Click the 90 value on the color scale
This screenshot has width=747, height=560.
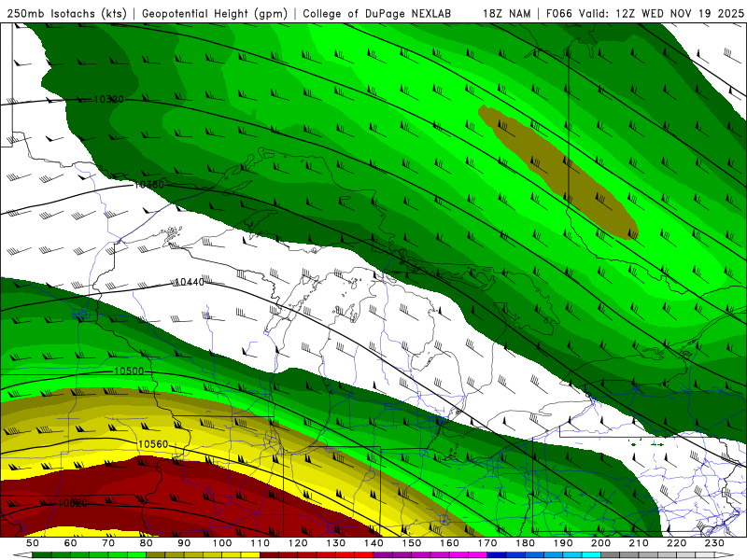tap(184, 543)
